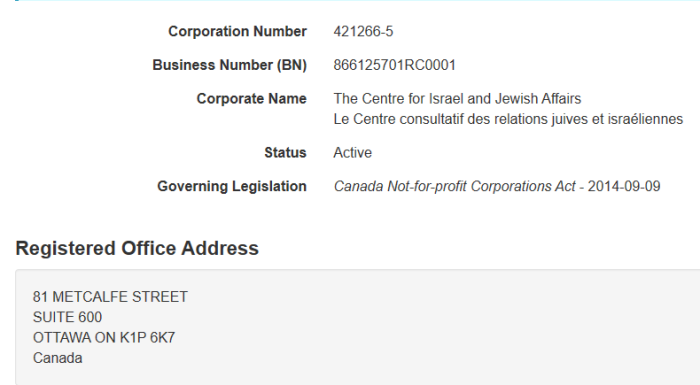
Task: Click the 81 METCALFE STREET line
Action: (110, 297)
